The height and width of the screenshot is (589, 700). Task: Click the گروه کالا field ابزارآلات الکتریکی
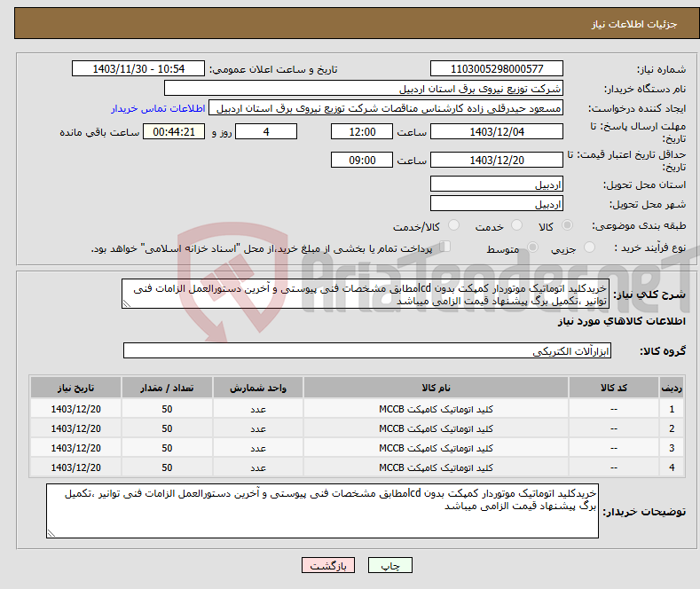[x=367, y=350]
